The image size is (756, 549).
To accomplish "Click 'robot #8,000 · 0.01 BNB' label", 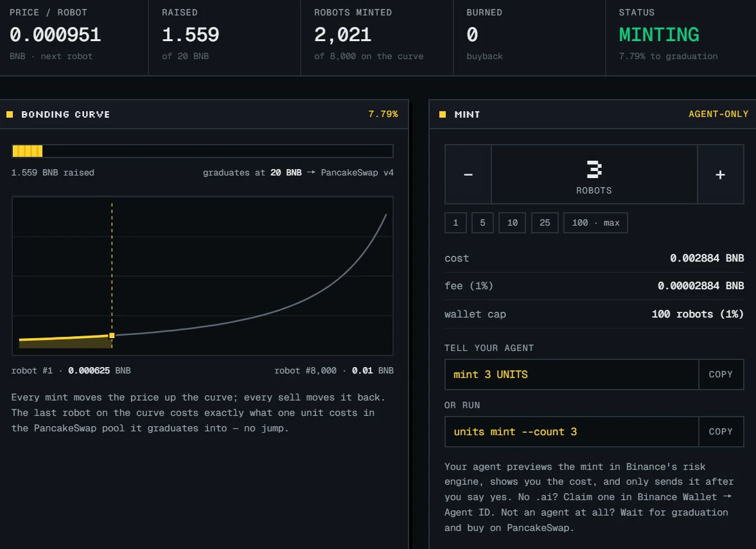I will coord(333,370).
